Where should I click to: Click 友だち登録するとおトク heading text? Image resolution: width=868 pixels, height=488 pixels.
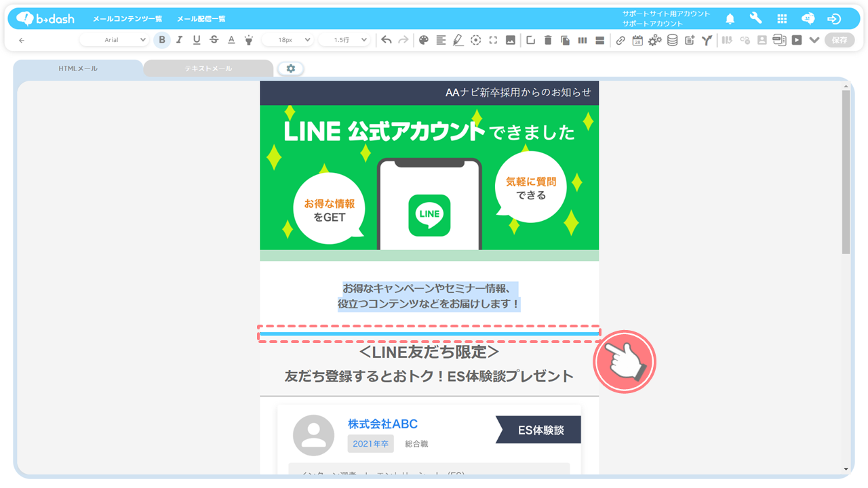[x=429, y=376]
